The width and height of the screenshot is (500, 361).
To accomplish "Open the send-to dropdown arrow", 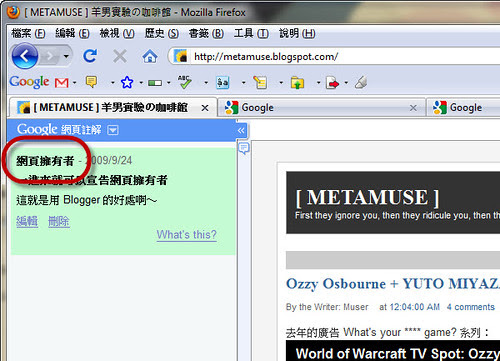I will coord(346,82).
